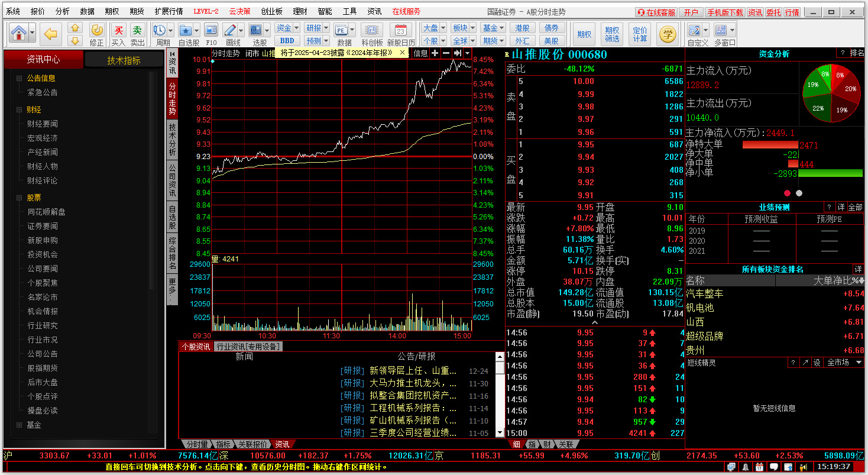Sort by the 大单净比% column header
This screenshot has width=868, height=475.
pos(840,281)
